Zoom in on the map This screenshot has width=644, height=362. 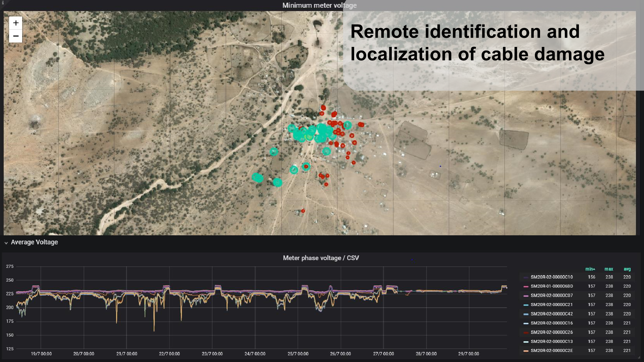15,23
